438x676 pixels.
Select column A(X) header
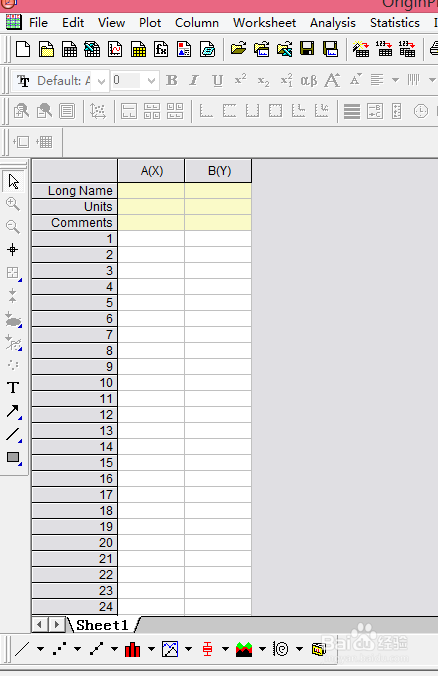151,171
